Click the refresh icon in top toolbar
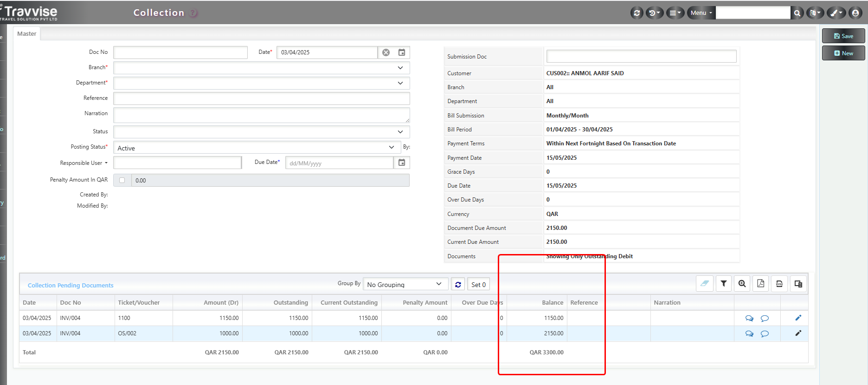The image size is (868, 385). pos(637,13)
